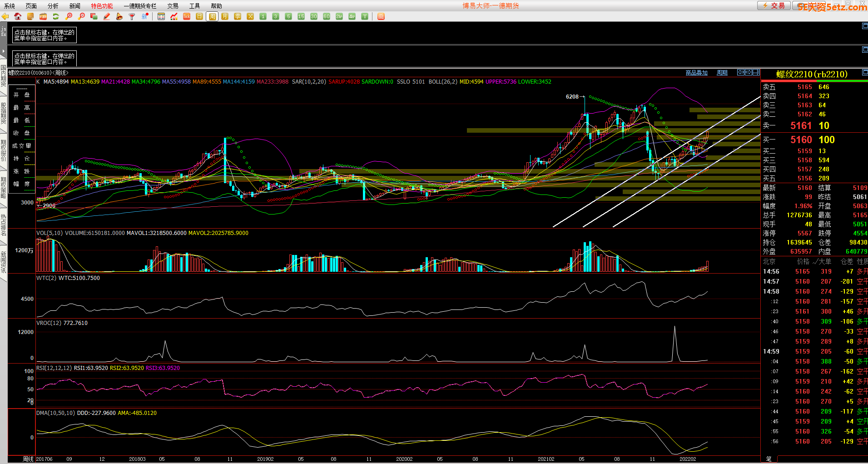Open the 帮助 menu

coord(217,6)
